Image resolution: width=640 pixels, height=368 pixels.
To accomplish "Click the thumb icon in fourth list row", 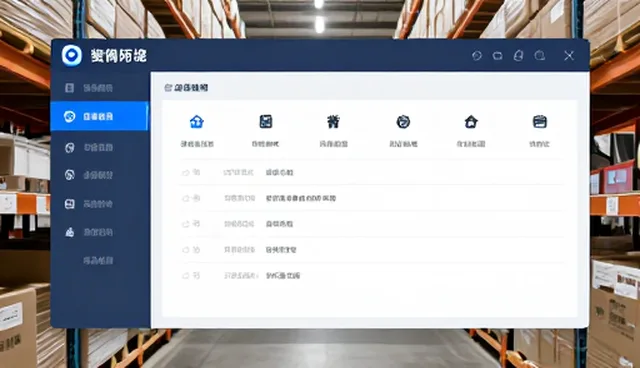I will click(x=186, y=250).
